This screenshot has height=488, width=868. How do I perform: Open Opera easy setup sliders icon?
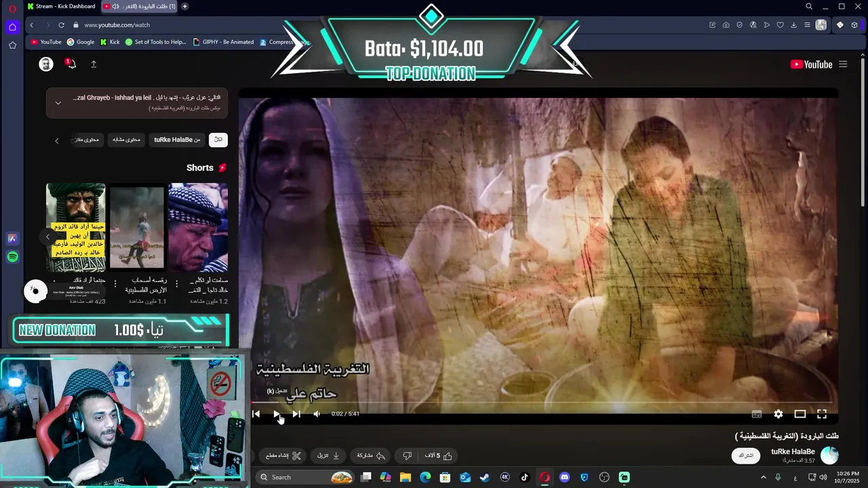coord(807,25)
